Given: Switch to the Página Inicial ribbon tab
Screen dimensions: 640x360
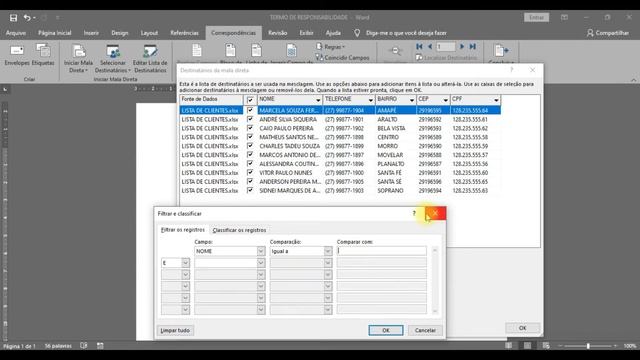Looking at the screenshot, I should [55, 33].
